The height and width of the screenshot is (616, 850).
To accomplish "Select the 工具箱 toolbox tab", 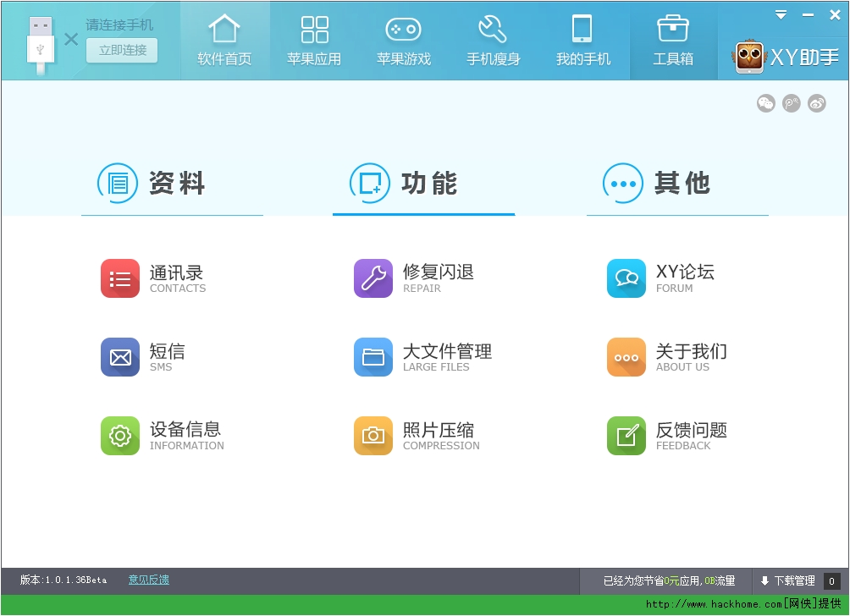I will (673, 41).
